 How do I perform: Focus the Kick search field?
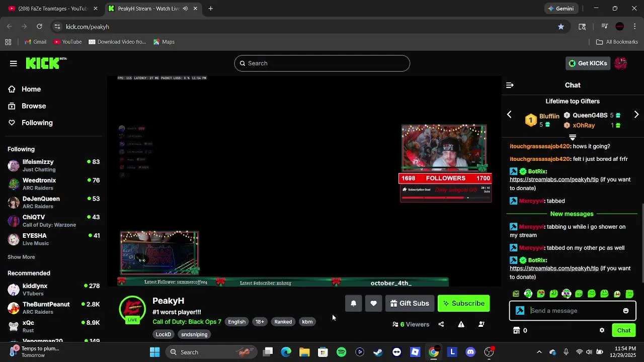pos(322,63)
